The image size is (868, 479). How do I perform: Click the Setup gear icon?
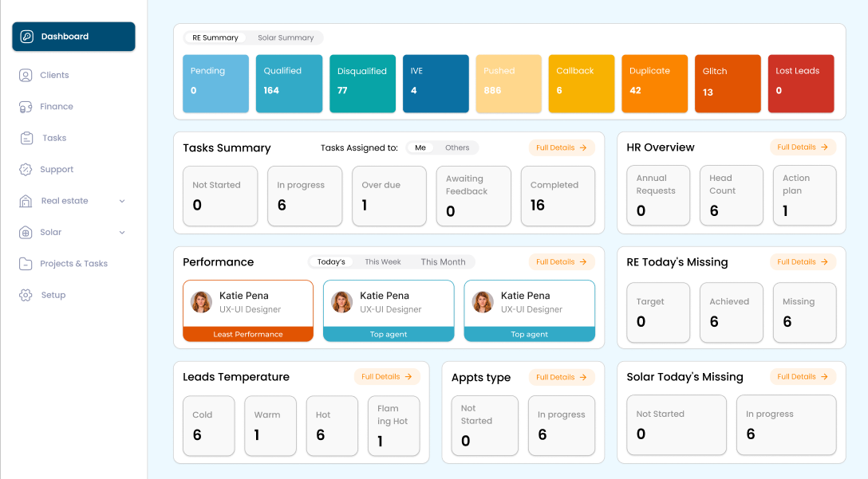click(26, 295)
